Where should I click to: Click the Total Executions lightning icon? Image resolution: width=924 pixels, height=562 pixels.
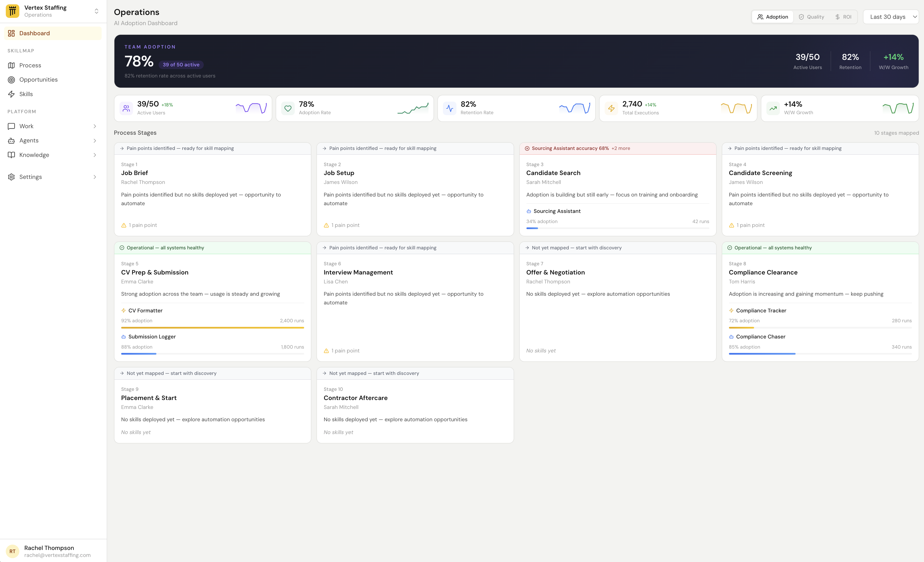[x=611, y=108]
